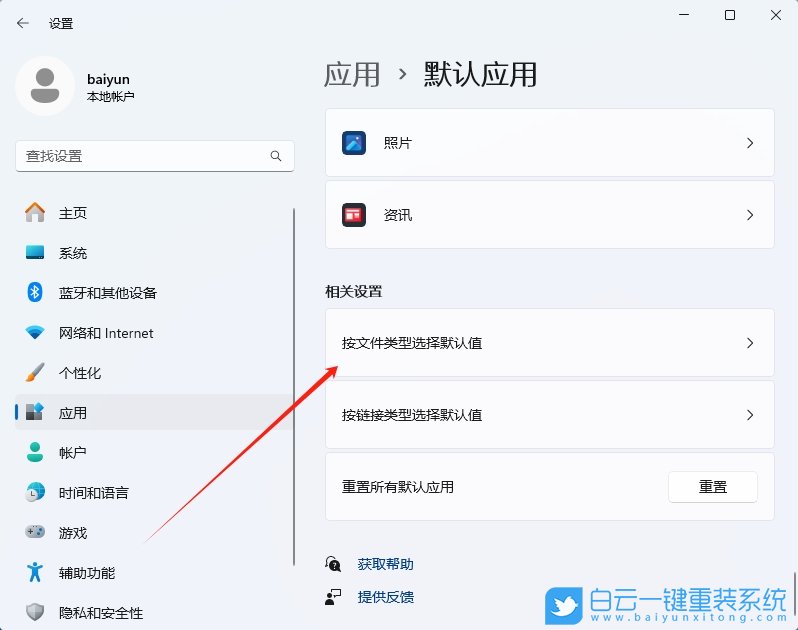Click the search magnifier icon
798x630 pixels.
(276, 156)
